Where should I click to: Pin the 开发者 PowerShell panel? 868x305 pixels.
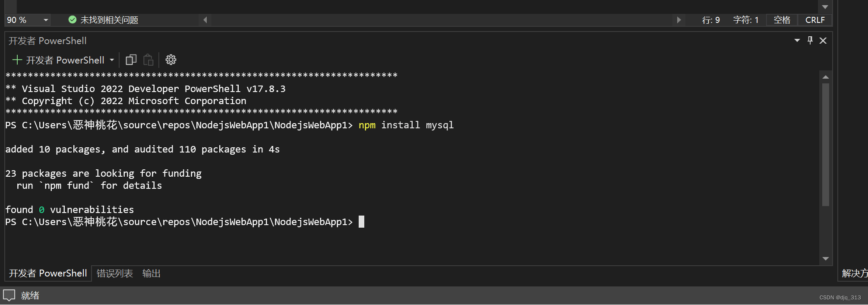click(810, 40)
